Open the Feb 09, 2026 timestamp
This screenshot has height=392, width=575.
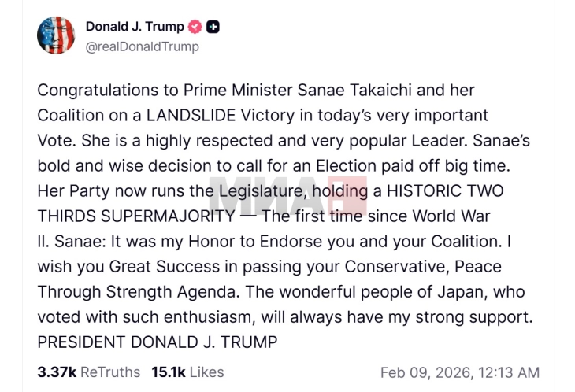(459, 372)
